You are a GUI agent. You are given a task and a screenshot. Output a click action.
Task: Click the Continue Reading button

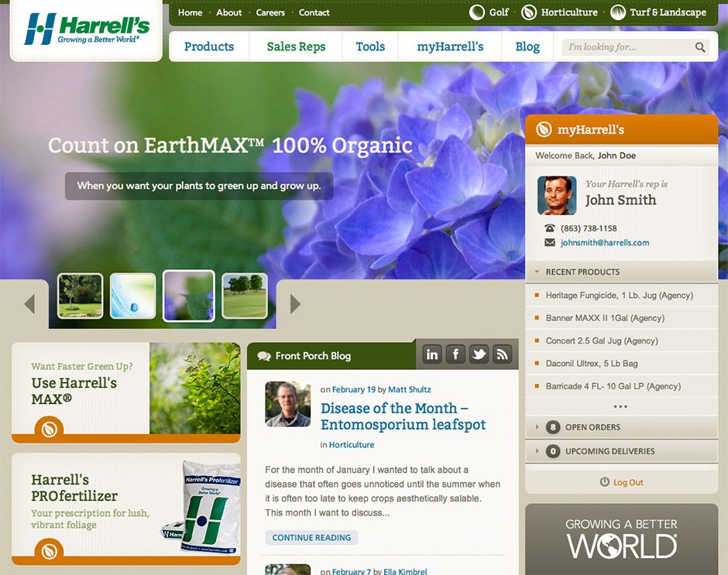click(311, 537)
